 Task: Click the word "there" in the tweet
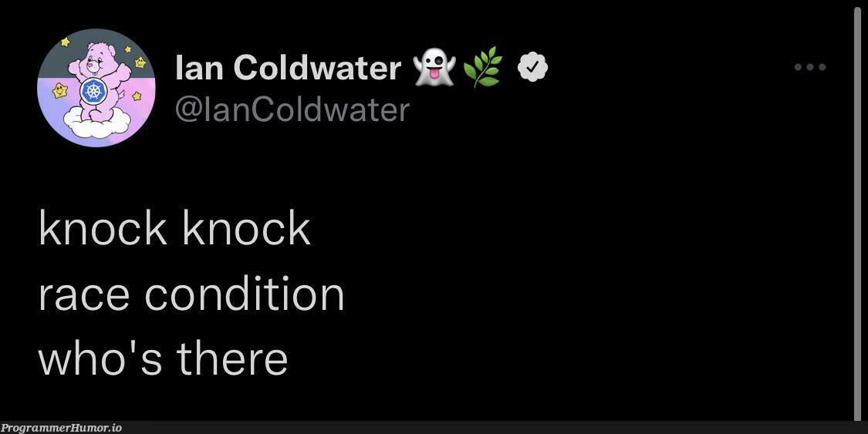[x=232, y=358]
